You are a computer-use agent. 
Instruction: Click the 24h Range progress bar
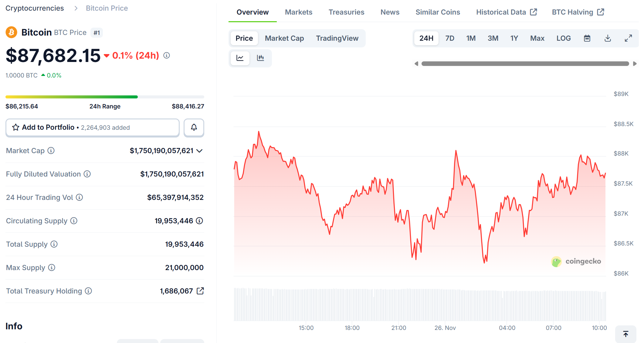tap(105, 97)
